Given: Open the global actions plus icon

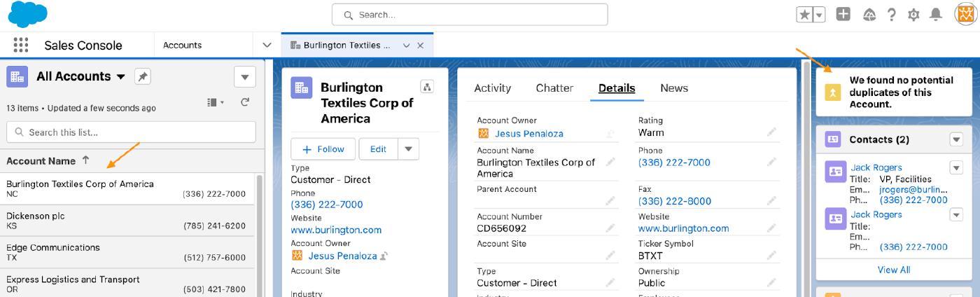Looking at the screenshot, I should point(843,14).
